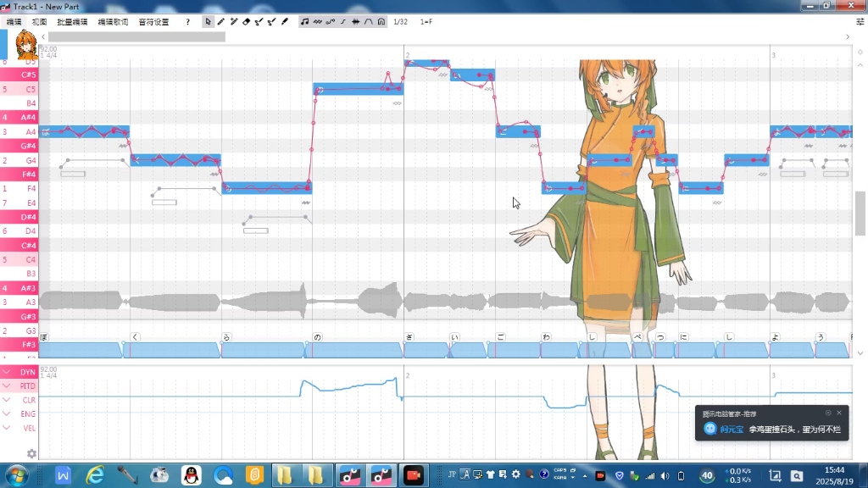Click the JP input language indicator
This screenshot has height=488, width=868.
(452, 474)
